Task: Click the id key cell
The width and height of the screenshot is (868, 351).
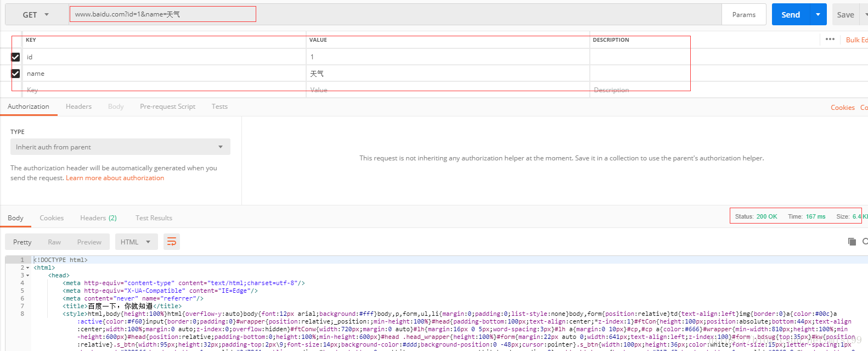Action: coord(165,57)
